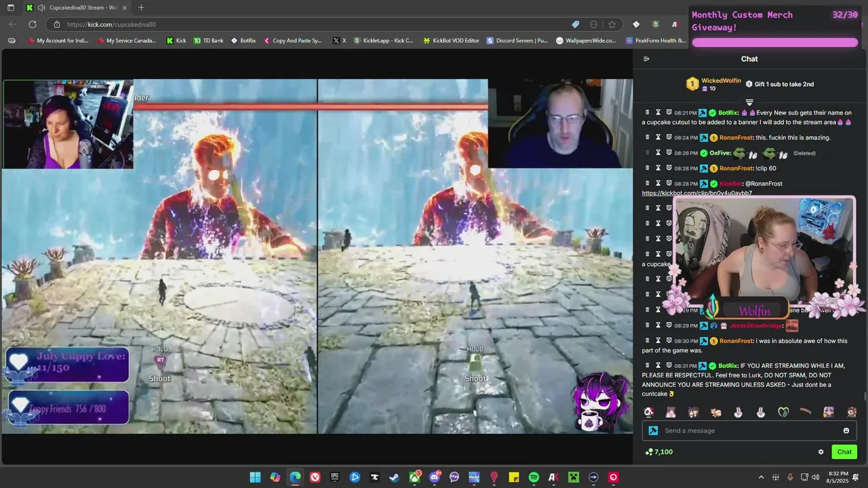
Task: Insert the purple-haired anime emote
Action: (x=828, y=412)
